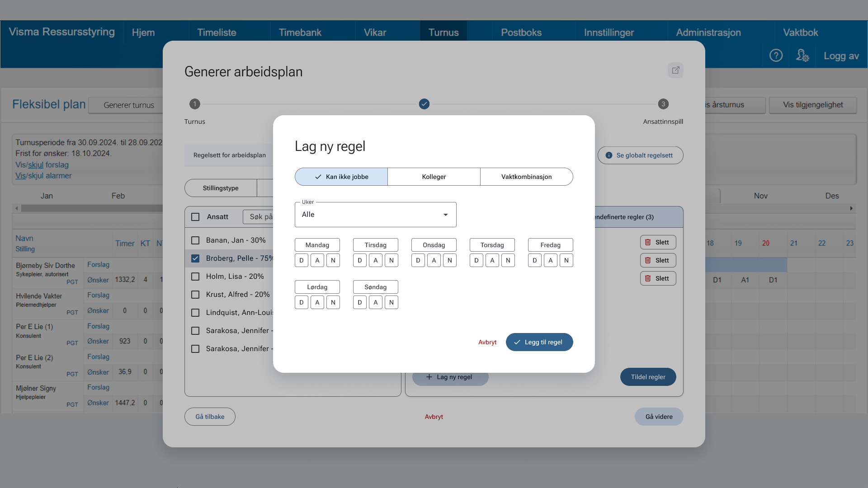Check Krust, Alfred - 20% employee
The image size is (868, 488).
pyautogui.click(x=195, y=295)
